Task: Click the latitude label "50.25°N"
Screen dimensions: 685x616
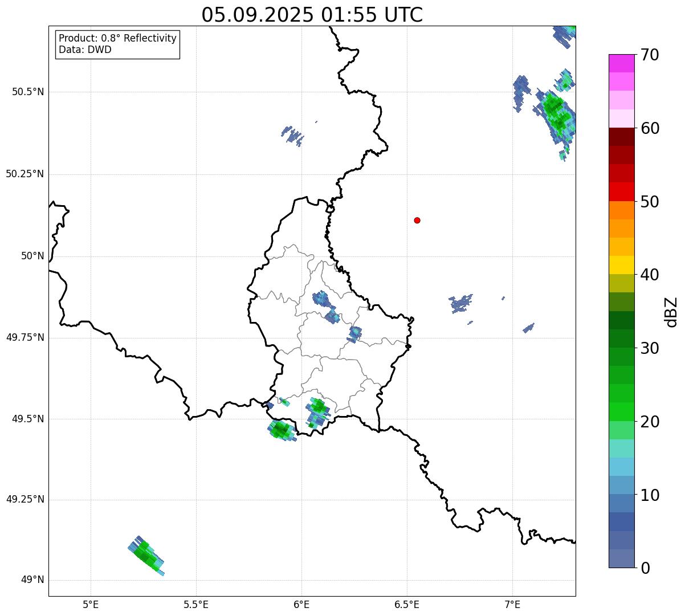Action: click(25, 174)
